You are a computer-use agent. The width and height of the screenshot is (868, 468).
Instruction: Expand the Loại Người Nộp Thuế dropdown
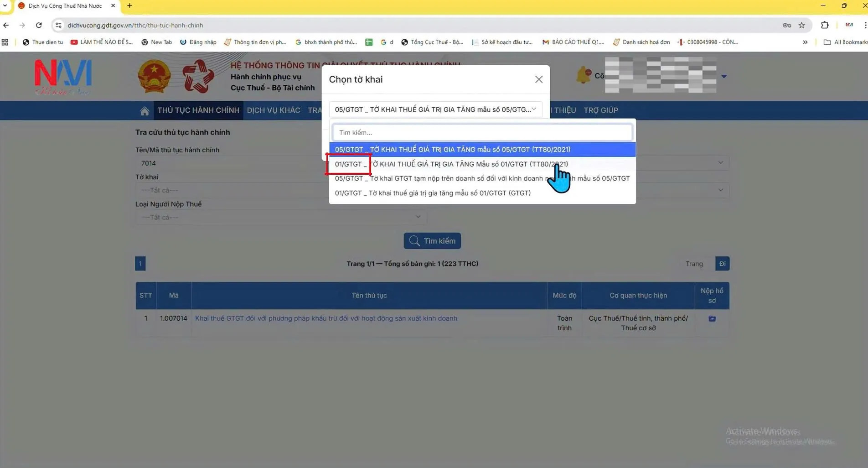280,217
